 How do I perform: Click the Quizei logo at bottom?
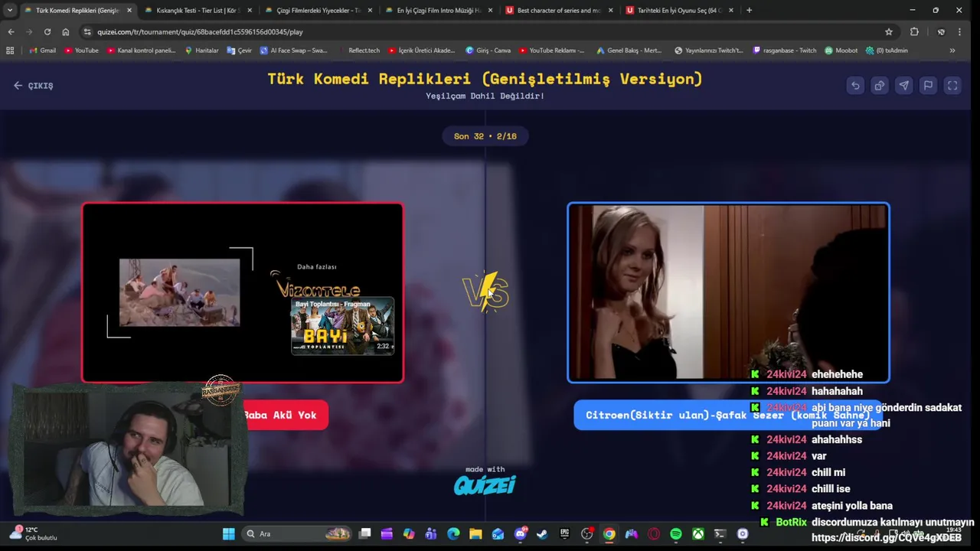[485, 485]
